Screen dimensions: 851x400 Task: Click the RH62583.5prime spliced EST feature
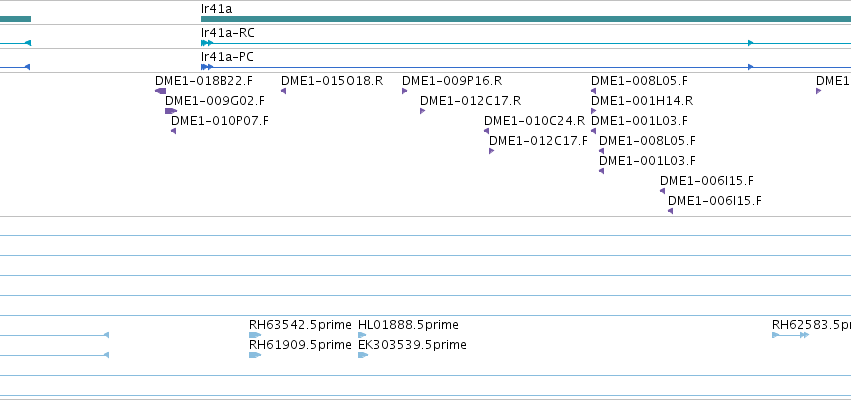click(791, 335)
